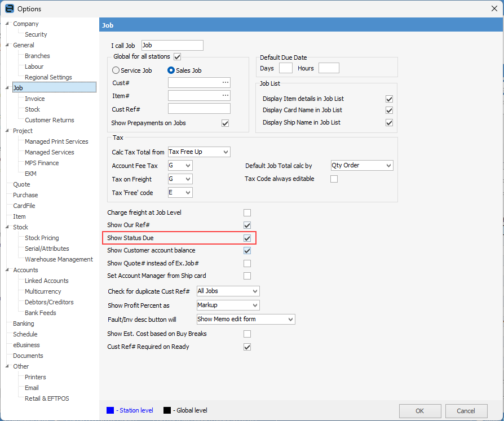Toggle Tax Code always editable checkbox

334,179
